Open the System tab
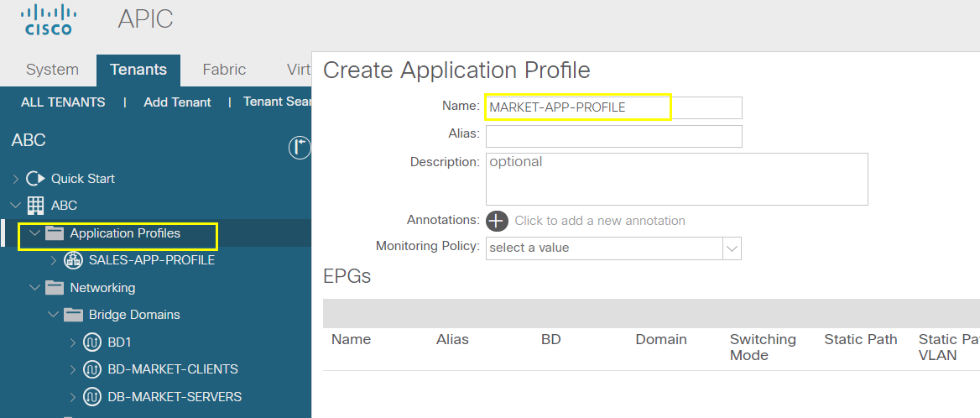The height and width of the screenshot is (418, 980). click(53, 70)
